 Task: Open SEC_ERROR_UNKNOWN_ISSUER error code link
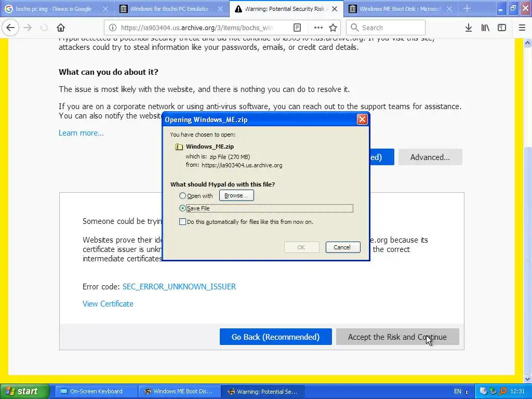179,287
